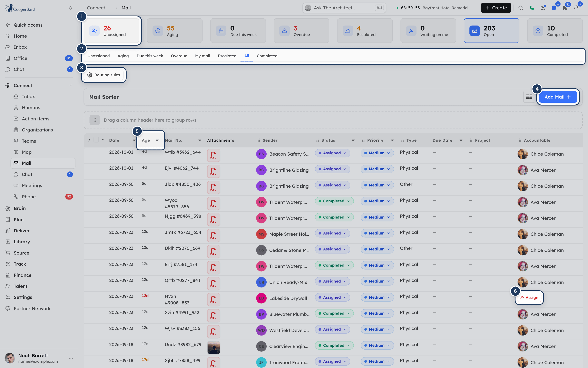The image size is (588, 368).
Task: Open the Deliver section in sidebar
Action: (x=21, y=230)
